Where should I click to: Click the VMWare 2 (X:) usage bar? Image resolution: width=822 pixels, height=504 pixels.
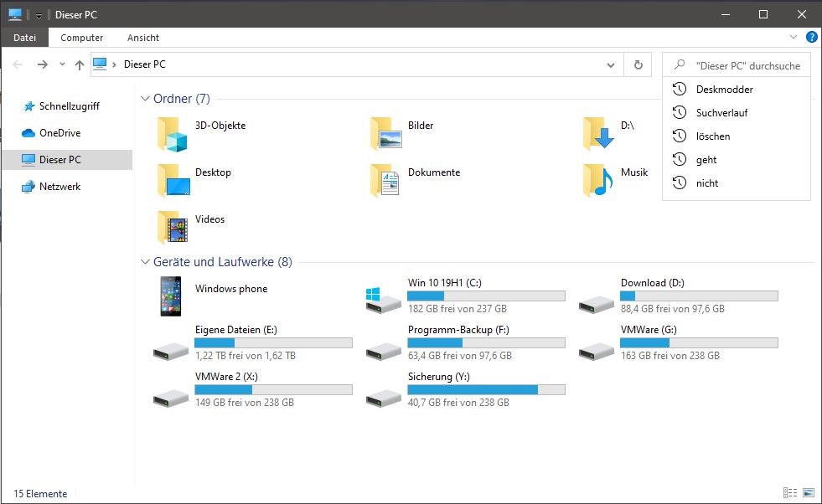(273, 390)
